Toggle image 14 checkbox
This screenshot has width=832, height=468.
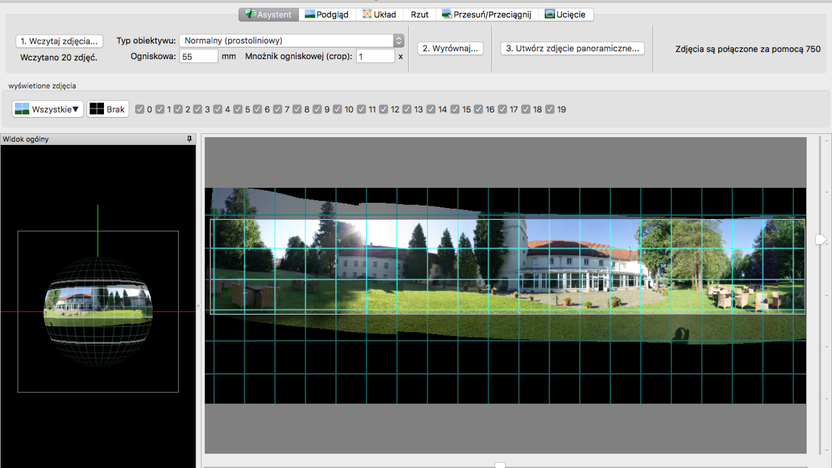coord(431,109)
